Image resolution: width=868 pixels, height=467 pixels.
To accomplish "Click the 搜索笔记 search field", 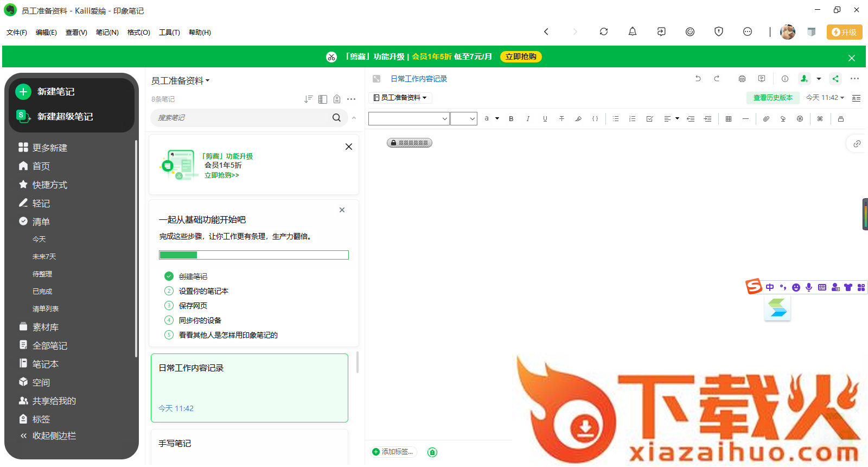I will 241,118.
